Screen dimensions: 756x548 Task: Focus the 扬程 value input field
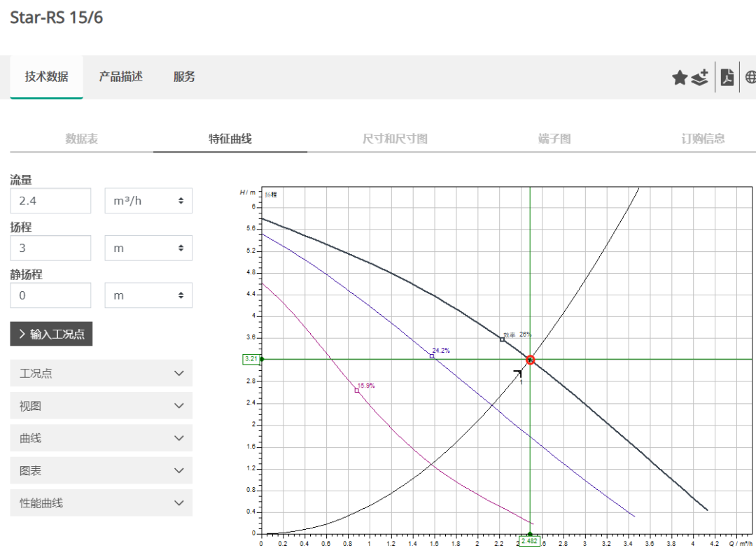50,248
